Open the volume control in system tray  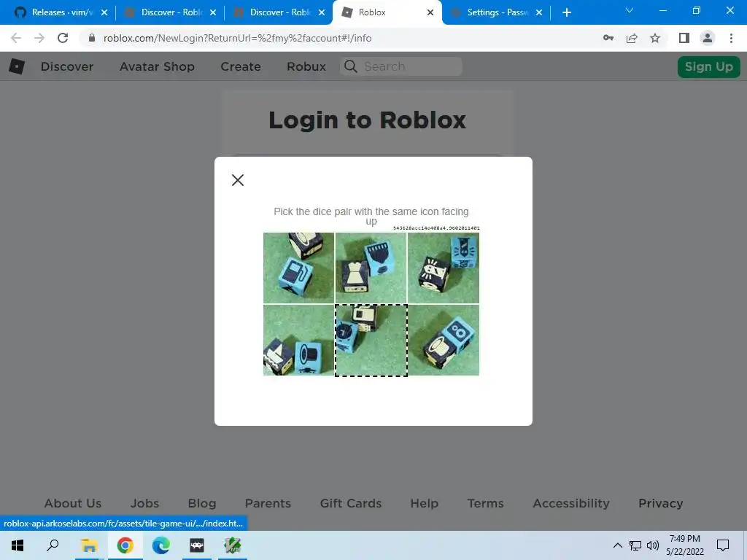point(653,545)
